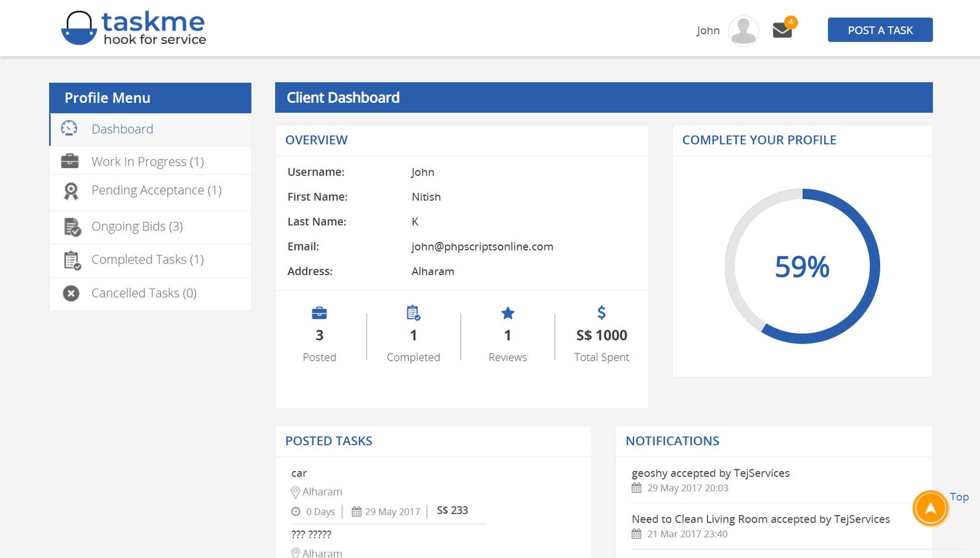Click the NOTIFICATIONS heading
The image size is (980, 558).
click(x=673, y=441)
